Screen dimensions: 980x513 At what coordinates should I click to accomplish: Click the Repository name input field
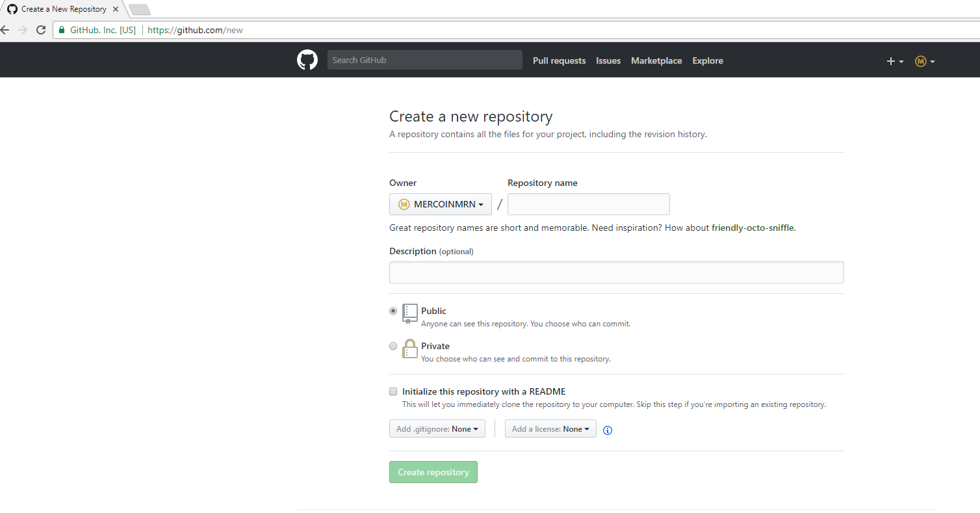pos(589,204)
